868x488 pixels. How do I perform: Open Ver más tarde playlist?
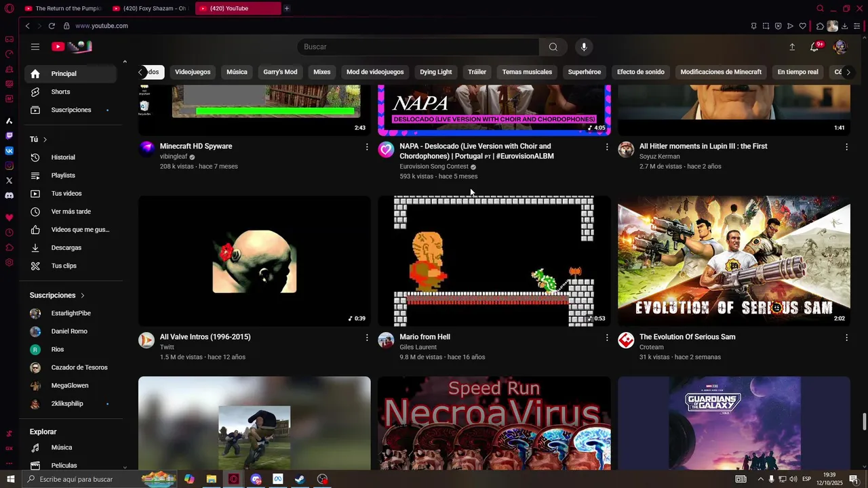[72, 211]
